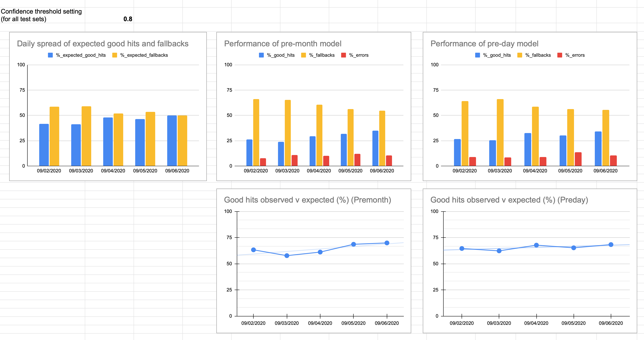
Task: Click the 09/05/2020 red errors bar in pre-day chart
Action: pos(578,159)
